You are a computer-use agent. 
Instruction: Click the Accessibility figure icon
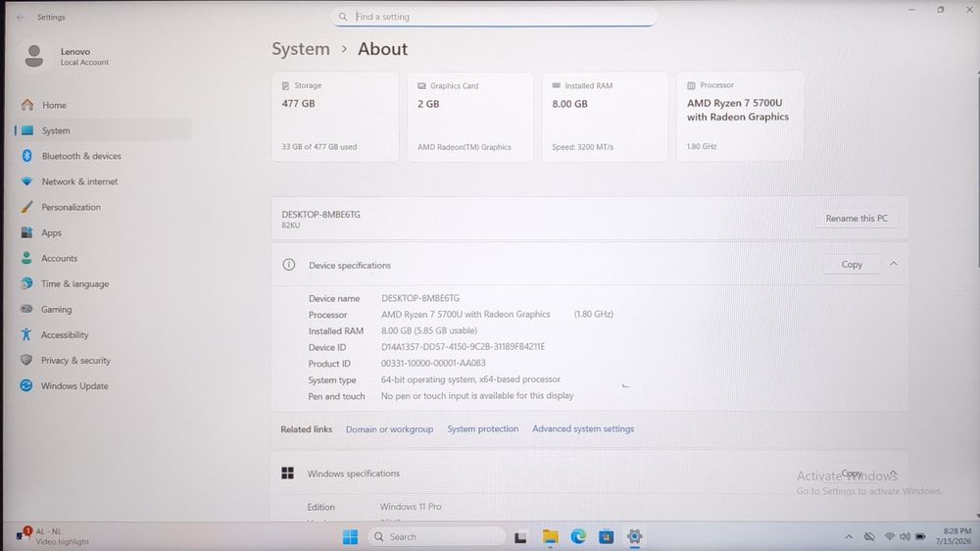click(26, 334)
